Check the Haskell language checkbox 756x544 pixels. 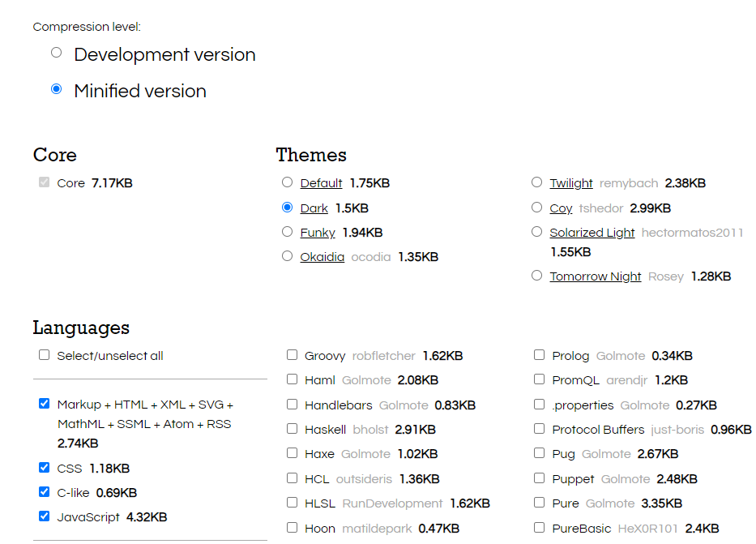point(292,429)
